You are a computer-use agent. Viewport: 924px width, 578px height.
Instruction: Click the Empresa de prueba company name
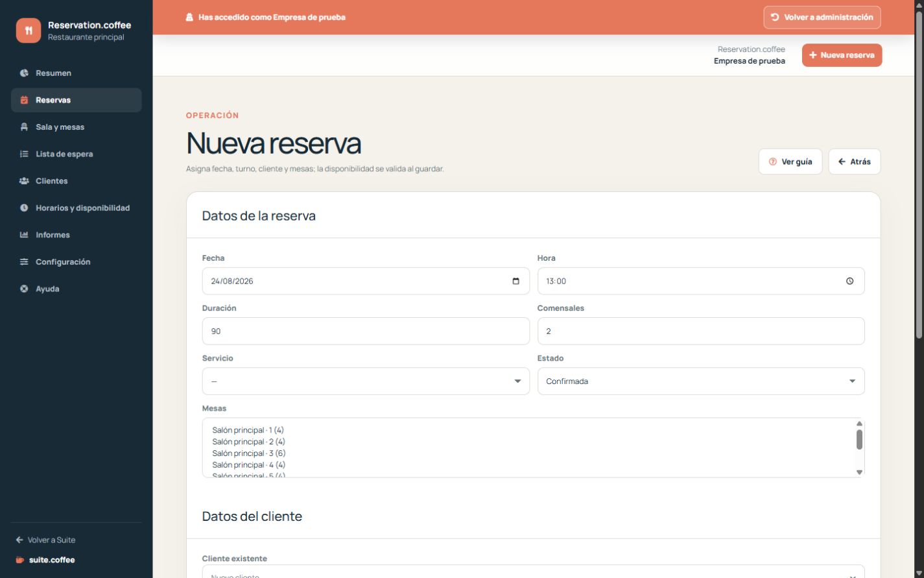[x=750, y=62]
